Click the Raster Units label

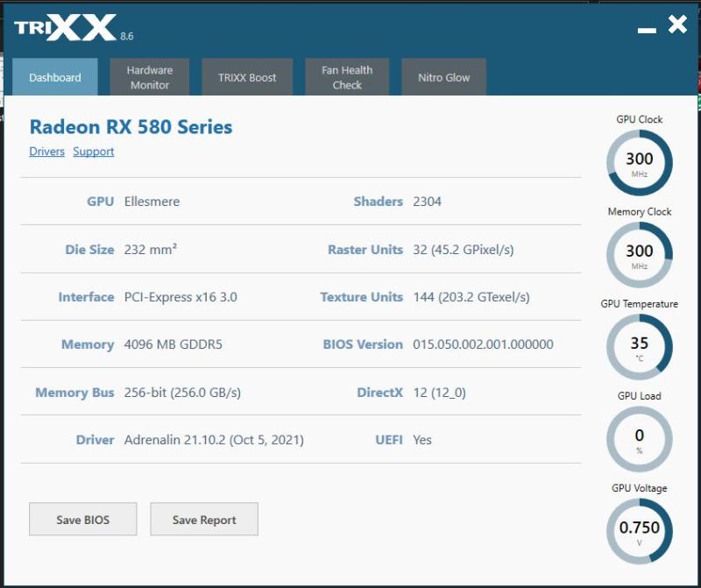pos(365,250)
